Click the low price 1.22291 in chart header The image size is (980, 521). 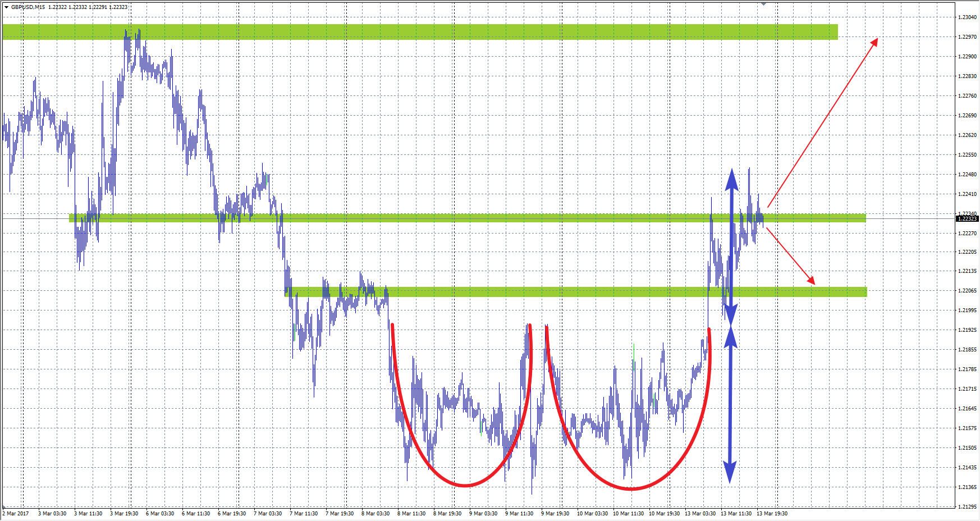click(98, 7)
